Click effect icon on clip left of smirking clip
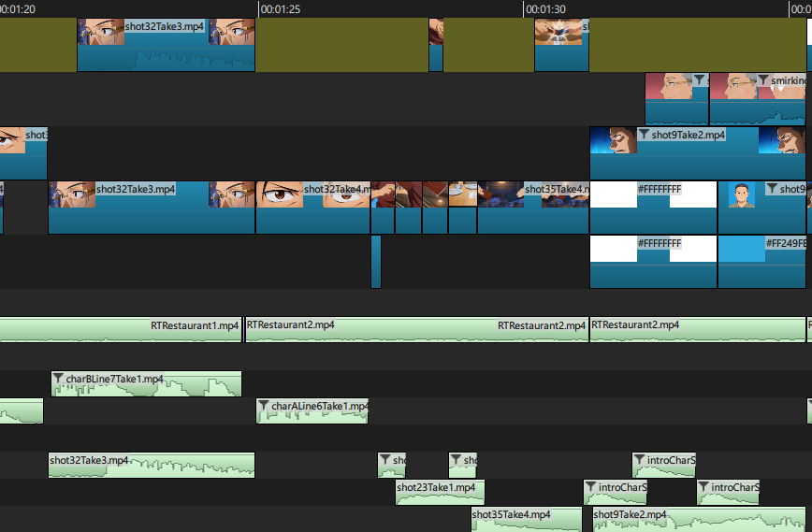The height and width of the screenshot is (532, 812). [700, 79]
